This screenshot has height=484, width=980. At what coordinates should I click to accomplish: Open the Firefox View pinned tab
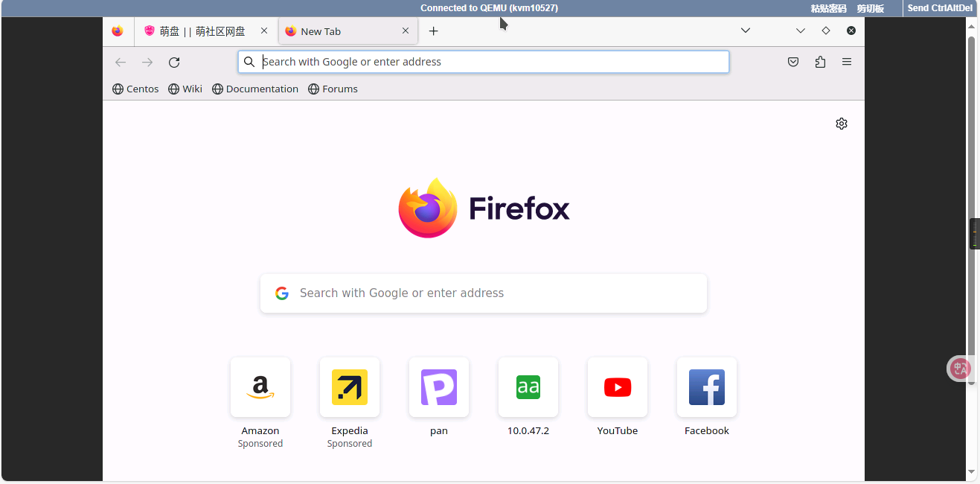click(118, 31)
